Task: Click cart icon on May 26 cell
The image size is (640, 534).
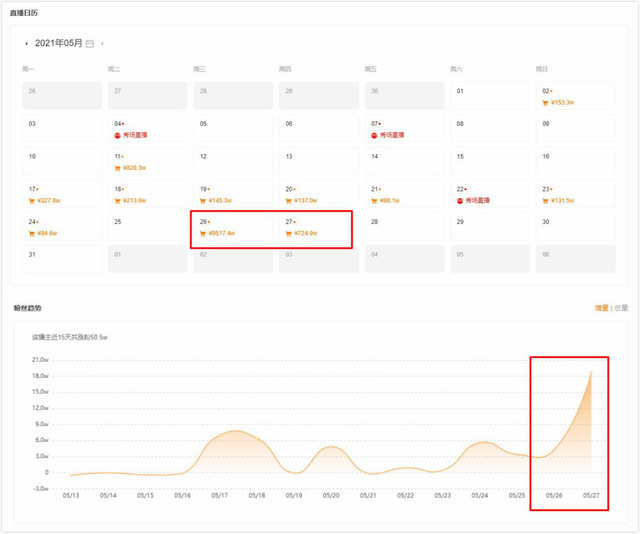Action: pyautogui.click(x=204, y=233)
